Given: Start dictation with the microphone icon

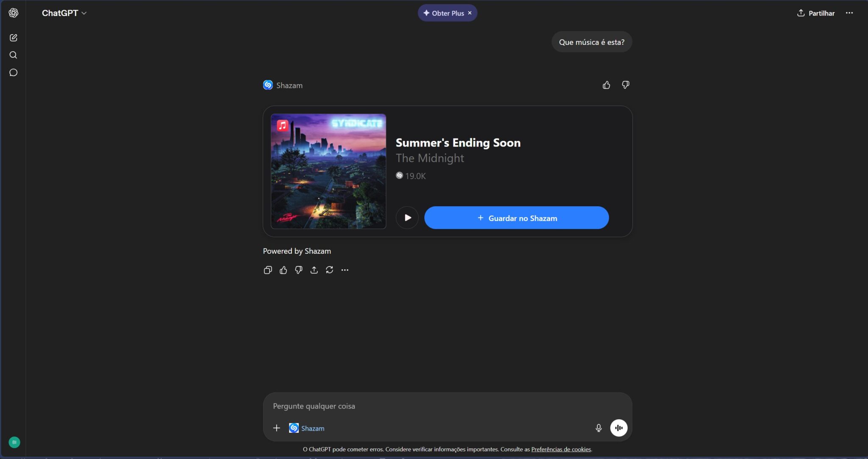Looking at the screenshot, I should pyautogui.click(x=598, y=428).
